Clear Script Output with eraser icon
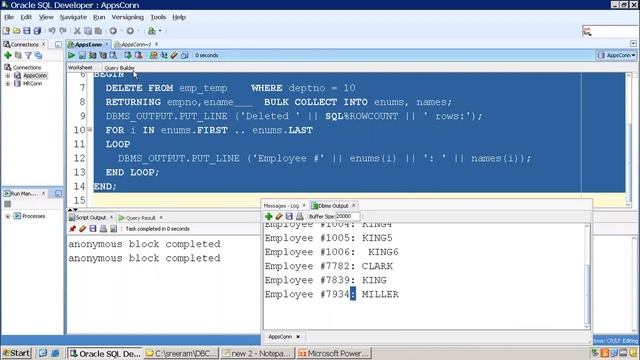Screen dimensions: 640x360 pyautogui.click(x=83, y=229)
